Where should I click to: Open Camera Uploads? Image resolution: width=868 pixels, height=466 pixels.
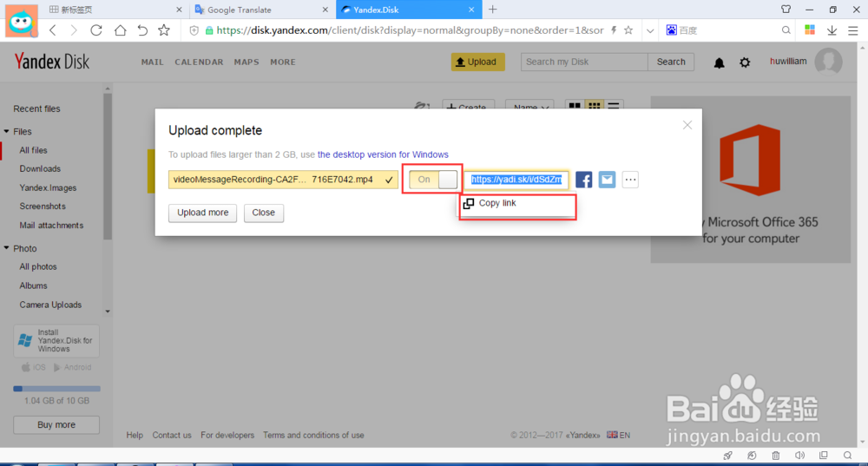[50, 305]
